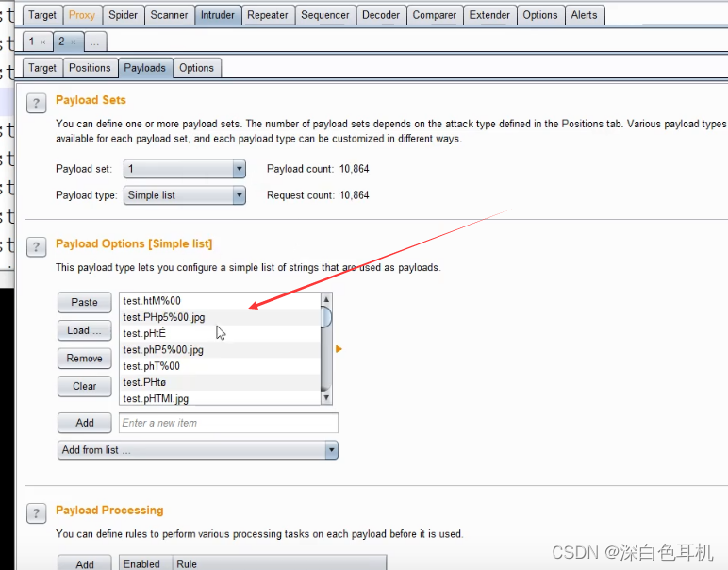Select payload test.htM%00
728x570 pixels.
[220, 301]
